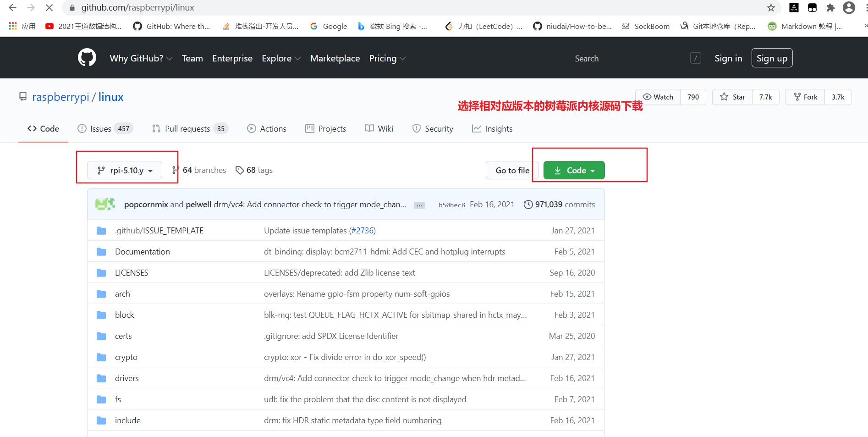This screenshot has width=868, height=437.
Task: Click the GitHub Octocat logo
Action: click(87, 58)
